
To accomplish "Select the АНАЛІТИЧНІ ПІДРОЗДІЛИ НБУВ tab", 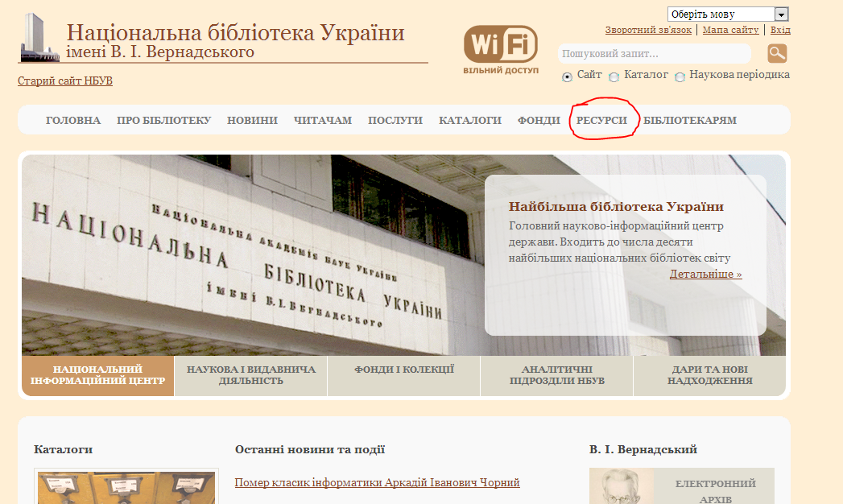I will pos(557,375).
